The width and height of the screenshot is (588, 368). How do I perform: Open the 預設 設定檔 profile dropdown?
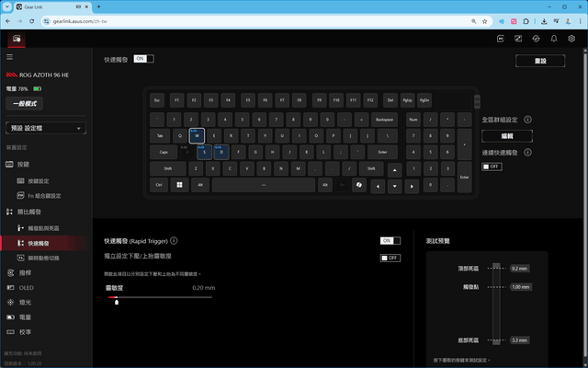pyautogui.click(x=46, y=128)
